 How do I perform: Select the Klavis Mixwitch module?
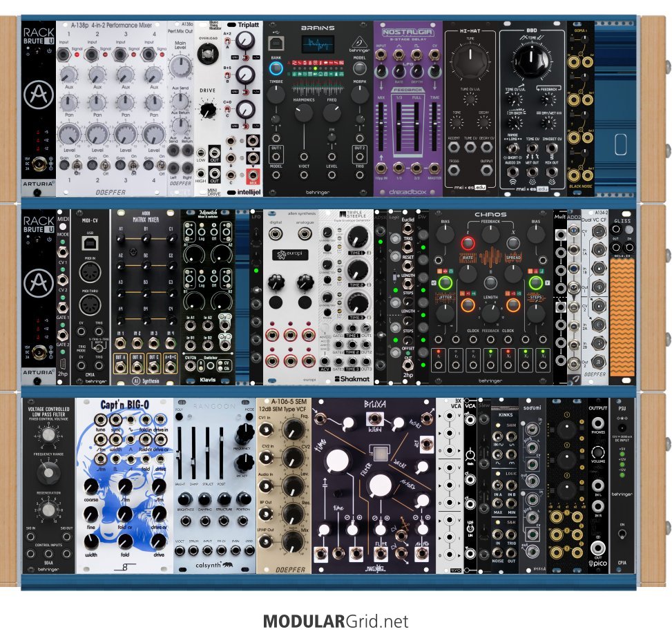click(208, 296)
